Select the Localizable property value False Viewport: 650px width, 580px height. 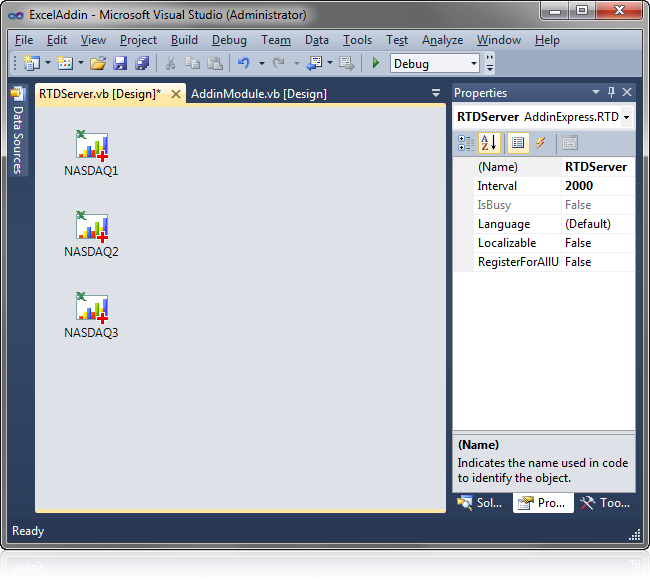[596, 243]
